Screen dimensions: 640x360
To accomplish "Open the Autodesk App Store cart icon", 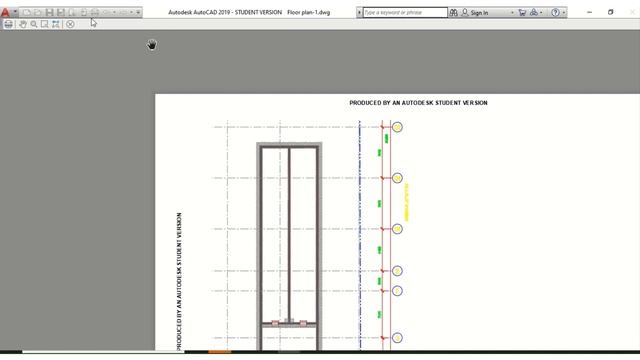I will 522,13.
